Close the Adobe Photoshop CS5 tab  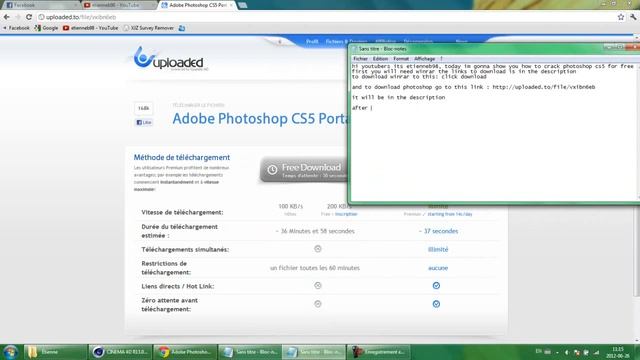click(231, 5)
